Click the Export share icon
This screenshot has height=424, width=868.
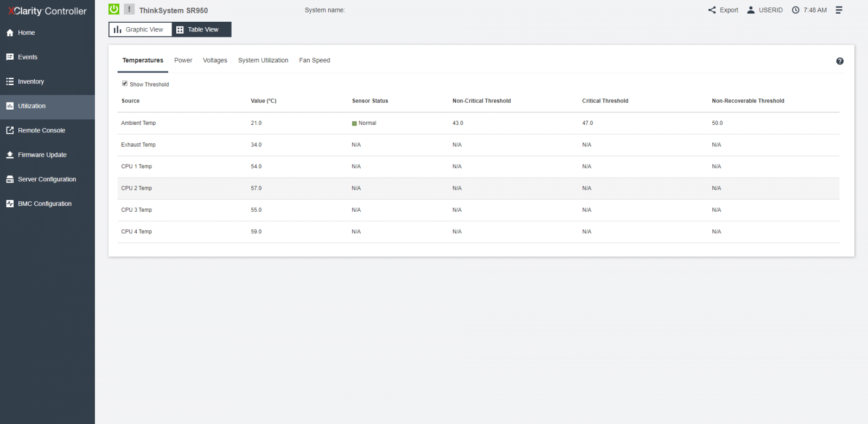tap(712, 10)
